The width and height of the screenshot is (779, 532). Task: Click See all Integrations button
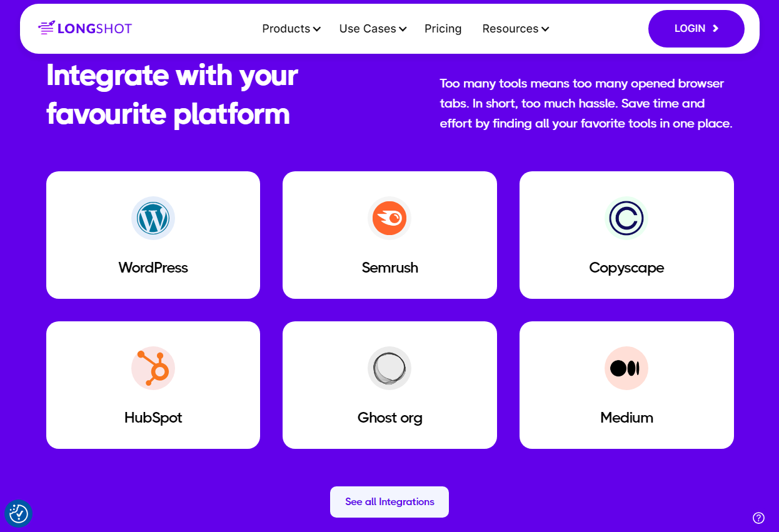tap(389, 502)
